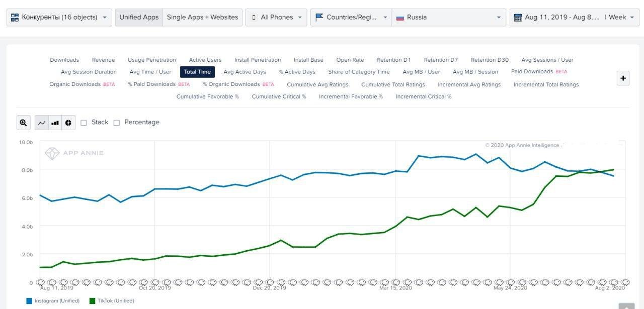This screenshot has height=309, width=644.
Task: Switch to line chart view
Action: (x=42, y=123)
